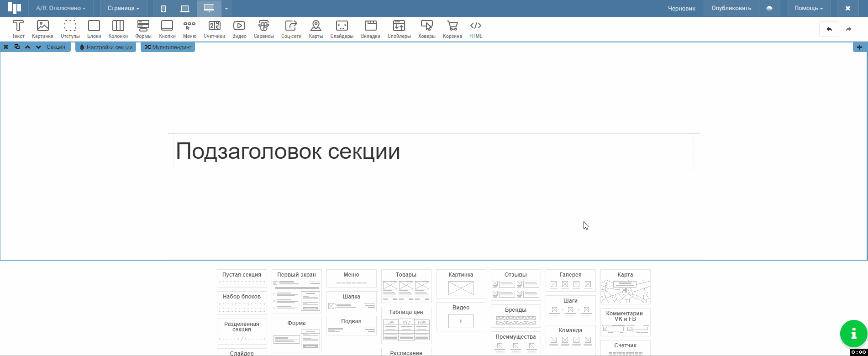868x356 pixels.
Task: Move section down with arrow
Action: pos(38,47)
